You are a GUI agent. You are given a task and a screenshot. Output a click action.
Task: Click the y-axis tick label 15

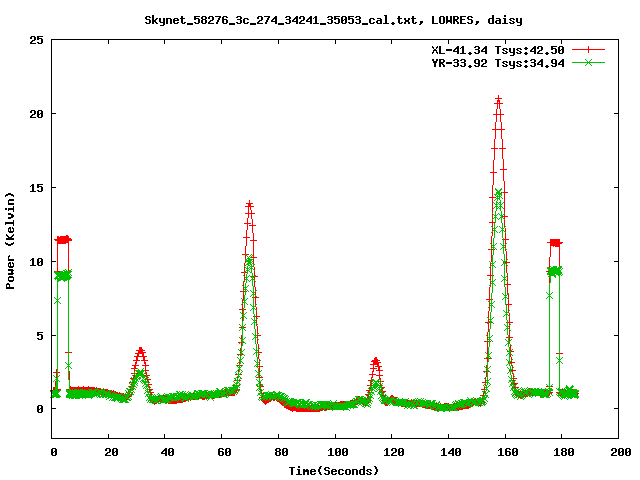tap(37, 187)
